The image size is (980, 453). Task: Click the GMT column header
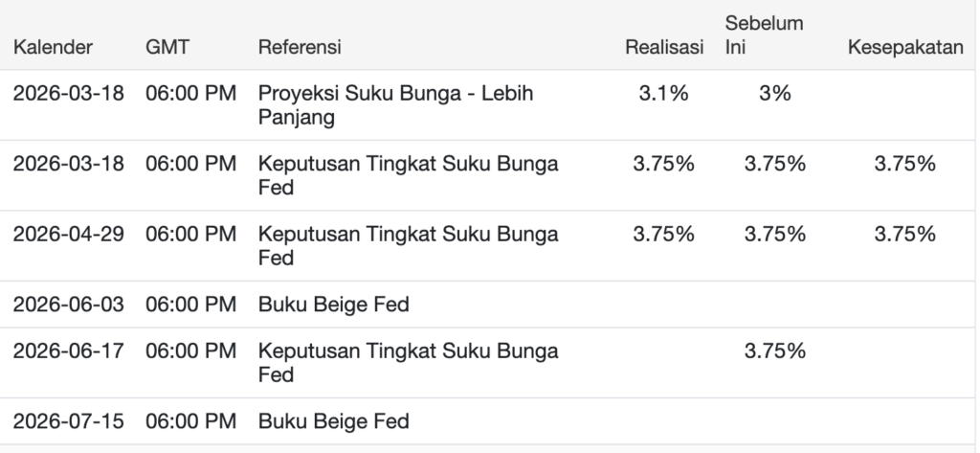coord(167,47)
